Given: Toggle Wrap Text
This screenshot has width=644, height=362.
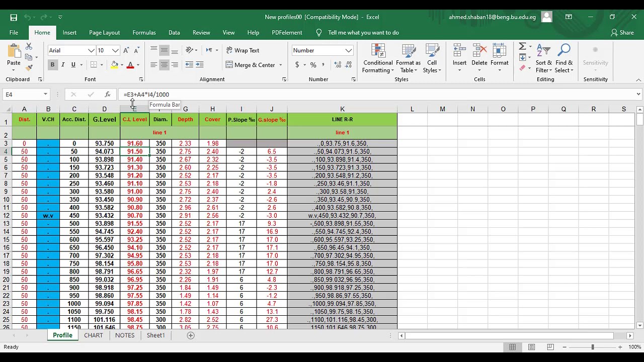Looking at the screenshot, I should coord(243,50).
